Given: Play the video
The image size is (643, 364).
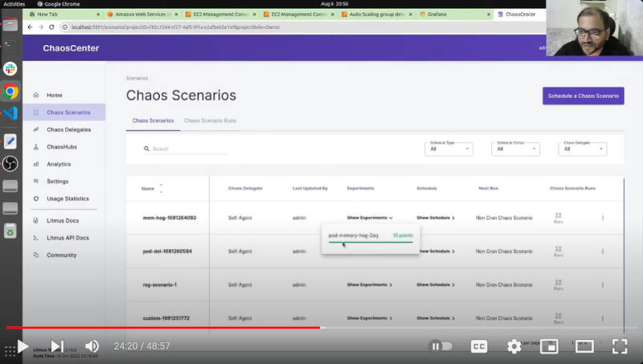Looking at the screenshot, I should pyautogui.click(x=23, y=346).
